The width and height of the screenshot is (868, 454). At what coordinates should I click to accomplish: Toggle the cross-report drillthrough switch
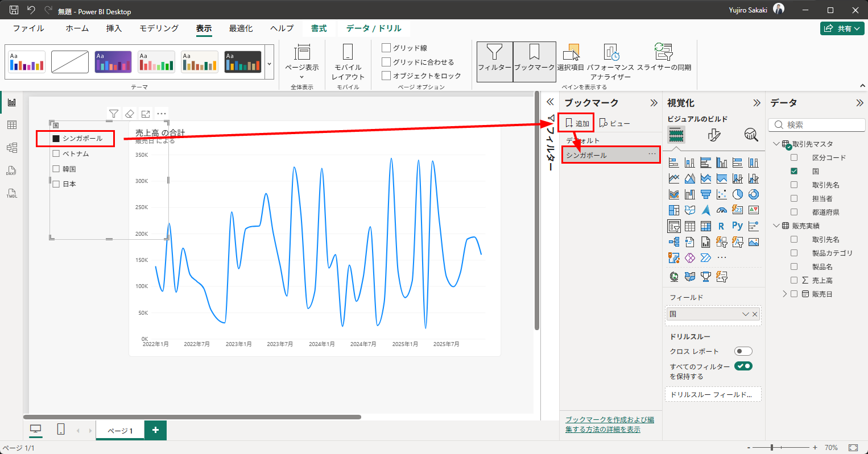point(743,351)
